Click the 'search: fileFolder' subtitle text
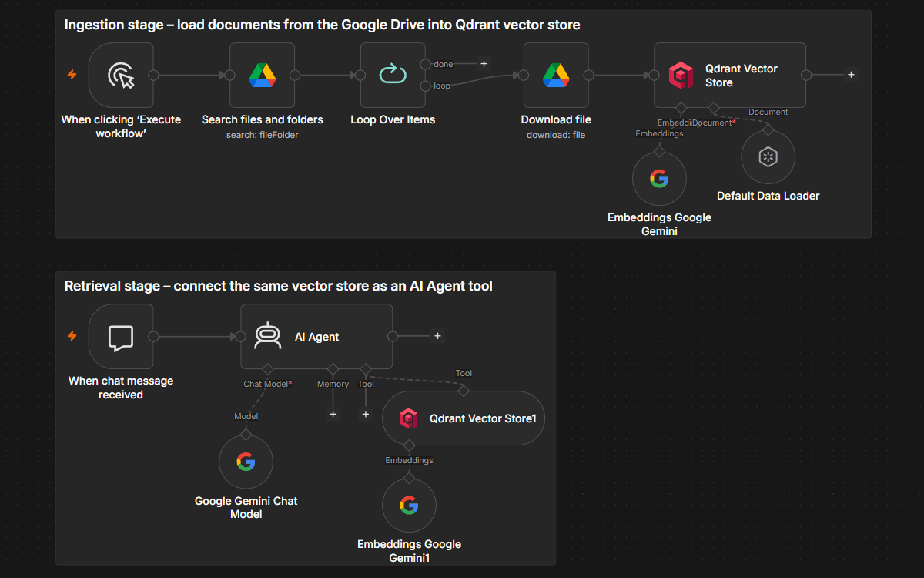This screenshot has width=924, height=578. [263, 135]
